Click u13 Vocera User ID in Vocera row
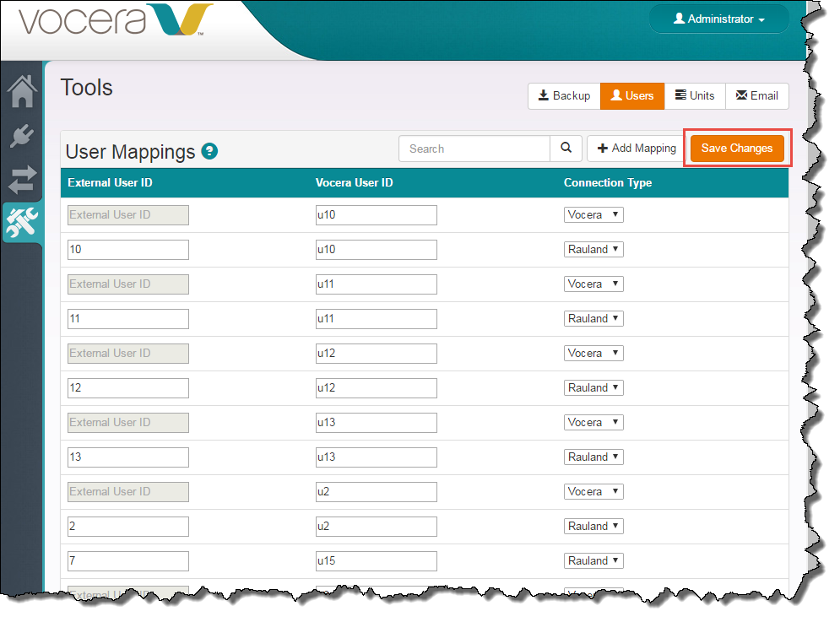Image resolution: width=840 pixels, height=622 pixels. tap(376, 422)
